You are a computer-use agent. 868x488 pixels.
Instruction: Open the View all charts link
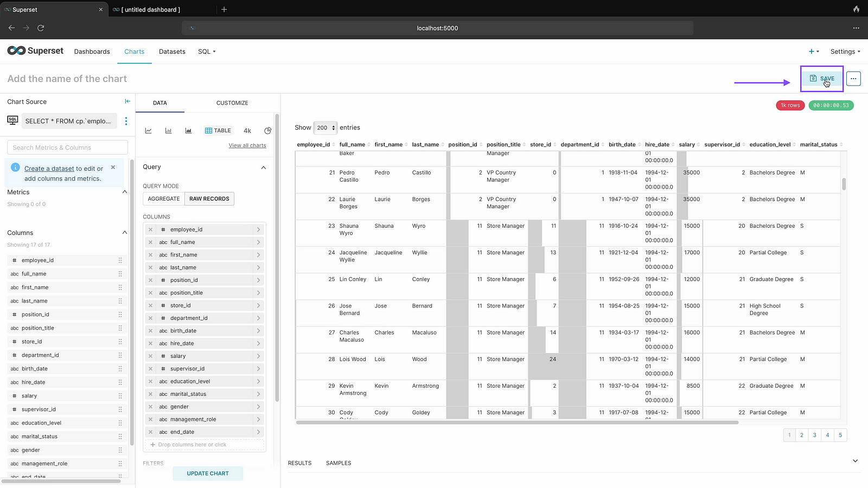(247, 145)
